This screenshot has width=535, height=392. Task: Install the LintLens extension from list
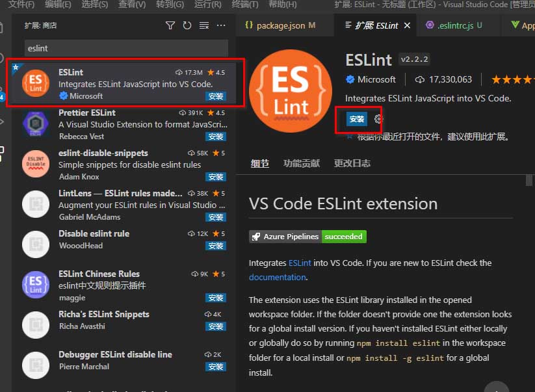(215, 217)
